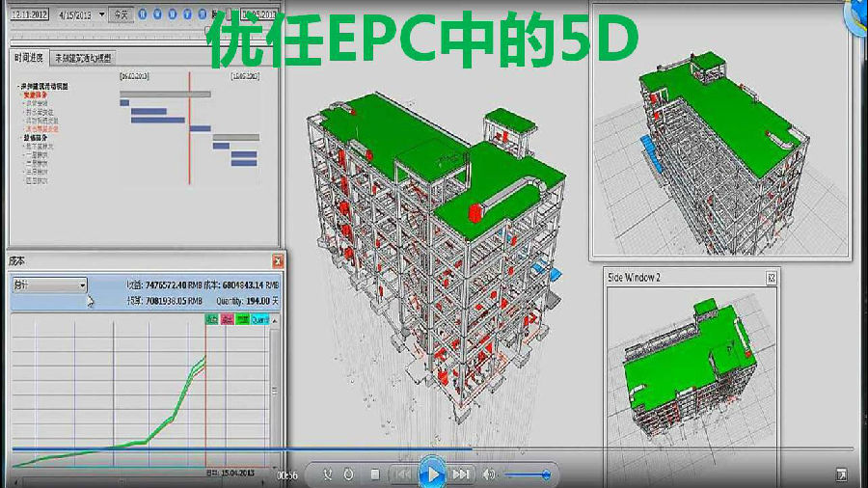Select the second tab beside 时间进度
The image size is (868, 488).
(83, 58)
